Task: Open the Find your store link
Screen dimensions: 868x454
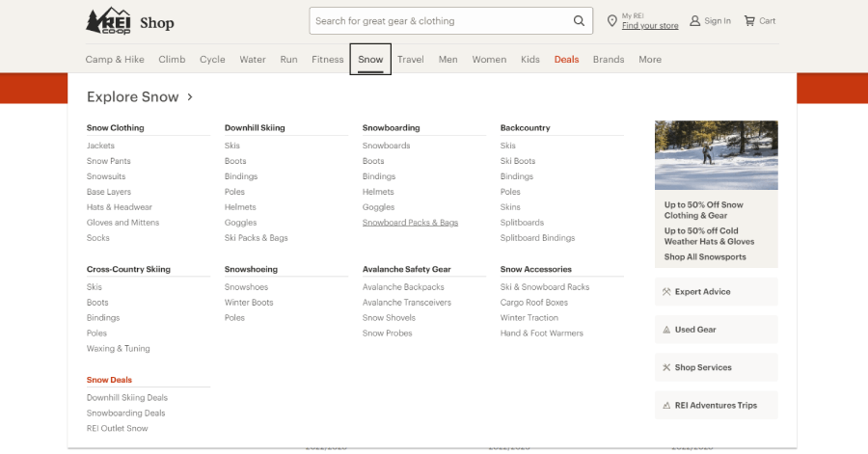Action: pos(650,26)
